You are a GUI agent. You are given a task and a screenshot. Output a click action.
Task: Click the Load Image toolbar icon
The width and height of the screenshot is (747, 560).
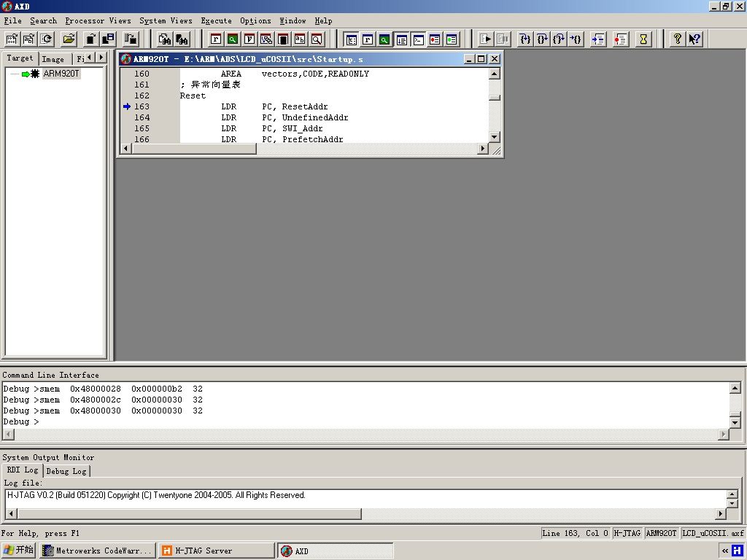click(12, 39)
